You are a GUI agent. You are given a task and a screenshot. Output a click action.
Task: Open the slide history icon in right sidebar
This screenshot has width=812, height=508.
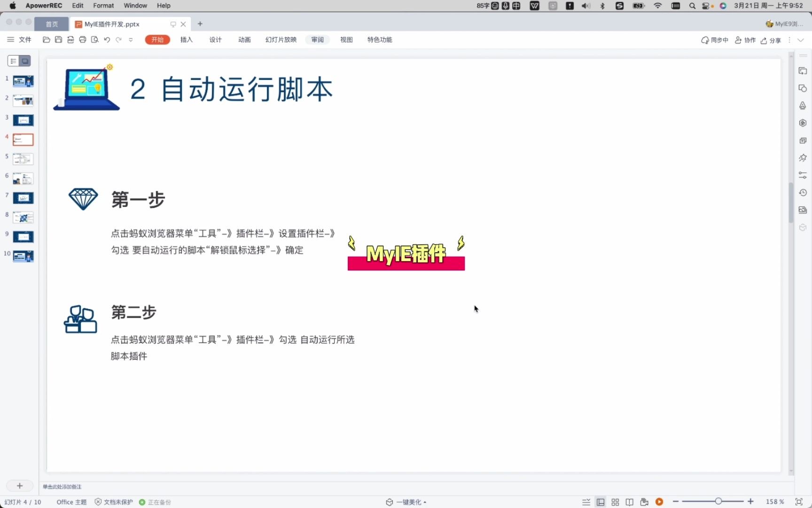click(x=803, y=192)
